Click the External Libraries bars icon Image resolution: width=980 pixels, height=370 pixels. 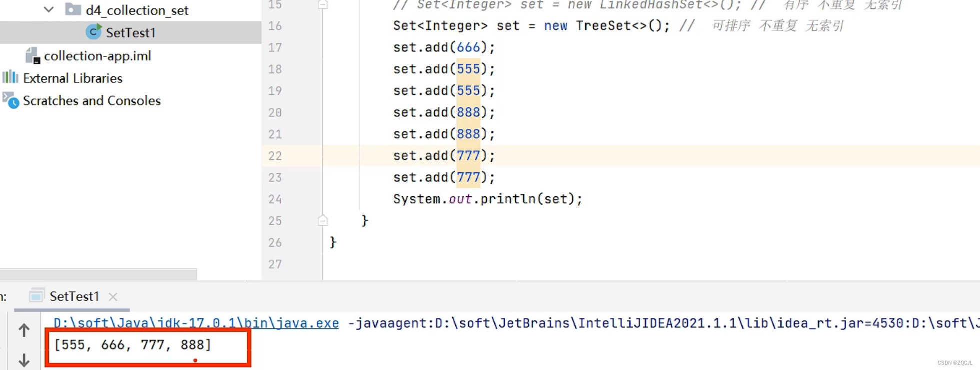(x=10, y=77)
